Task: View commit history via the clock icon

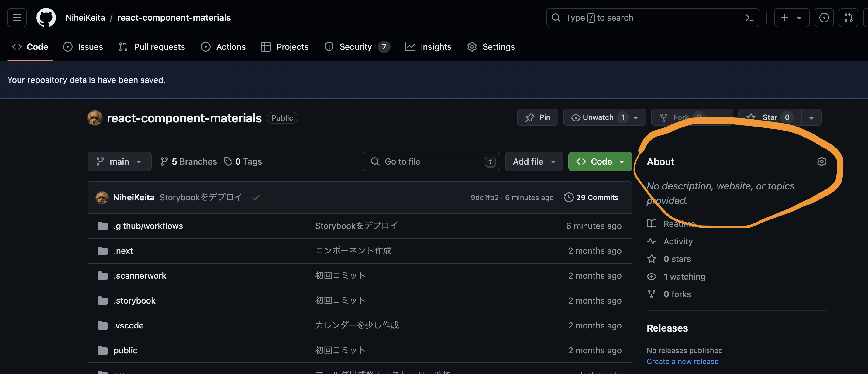Action: 568,197
